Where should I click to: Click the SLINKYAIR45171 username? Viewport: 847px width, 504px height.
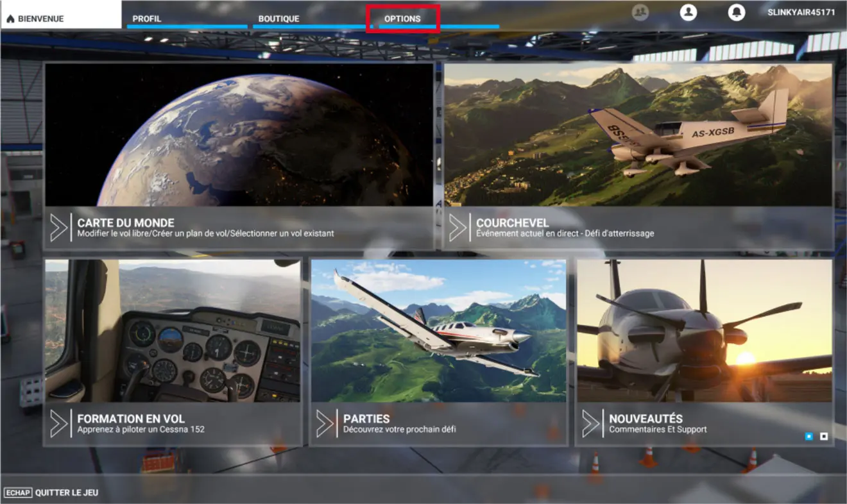point(801,12)
